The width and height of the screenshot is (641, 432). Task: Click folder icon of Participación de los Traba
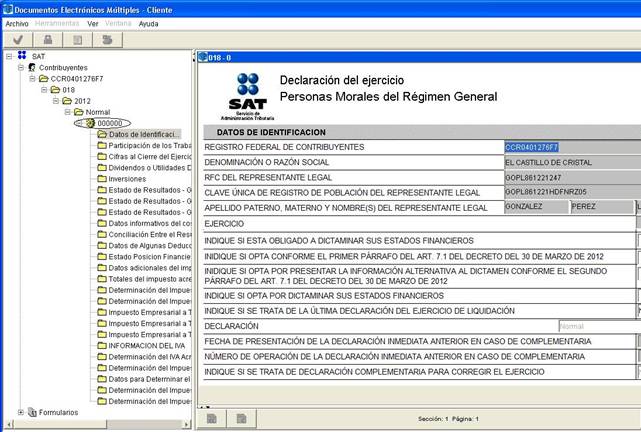click(x=102, y=145)
